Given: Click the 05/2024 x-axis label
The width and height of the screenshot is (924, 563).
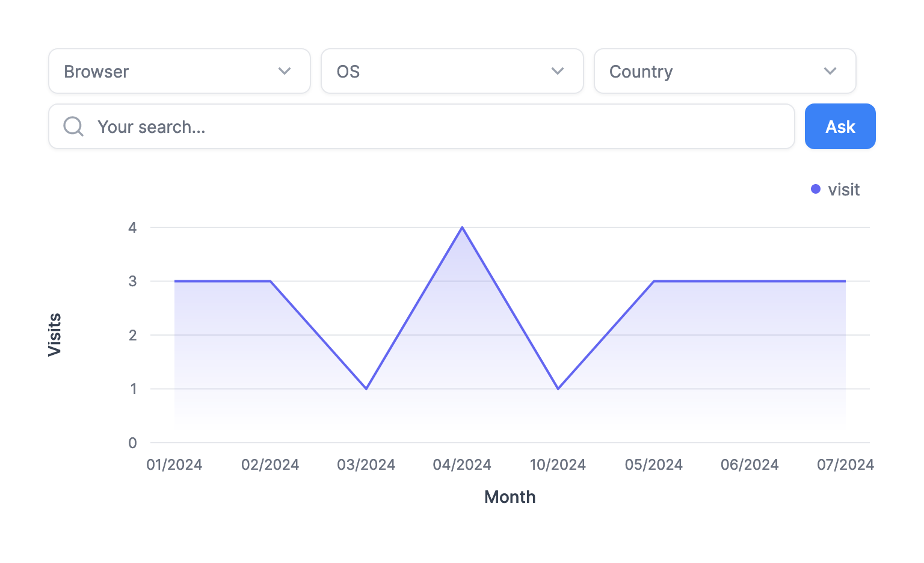Looking at the screenshot, I should 654,464.
